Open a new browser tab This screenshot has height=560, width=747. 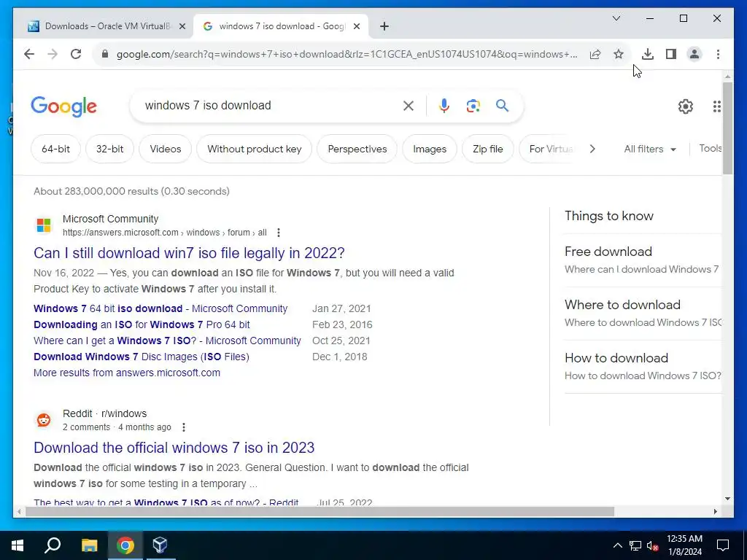[384, 26]
